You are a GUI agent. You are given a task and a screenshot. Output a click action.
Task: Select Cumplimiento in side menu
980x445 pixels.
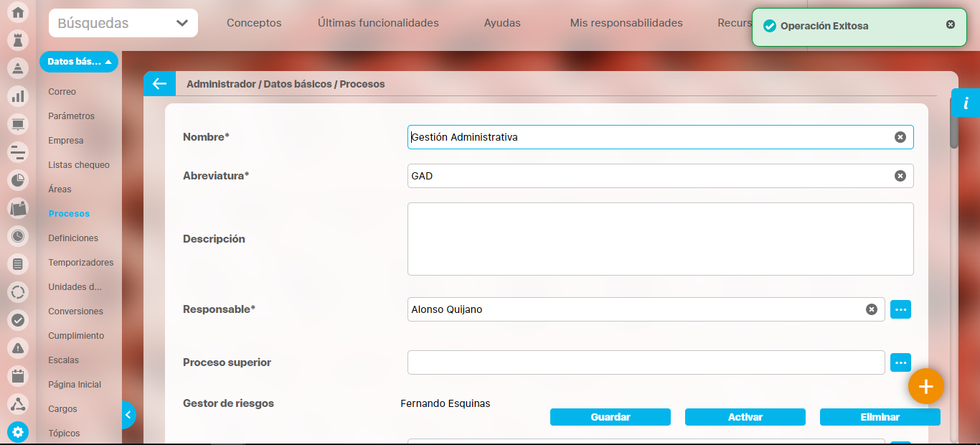point(76,336)
